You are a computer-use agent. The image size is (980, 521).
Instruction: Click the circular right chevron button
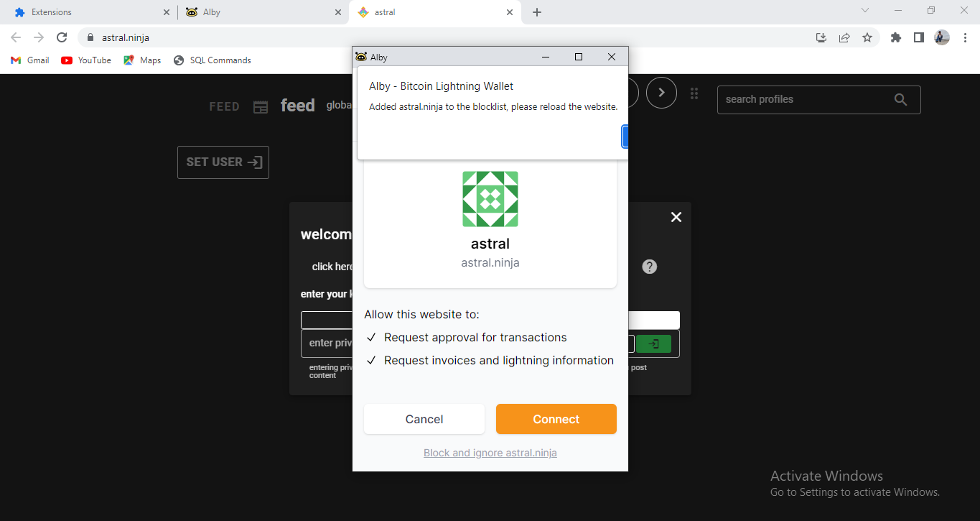pyautogui.click(x=661, y=93)
